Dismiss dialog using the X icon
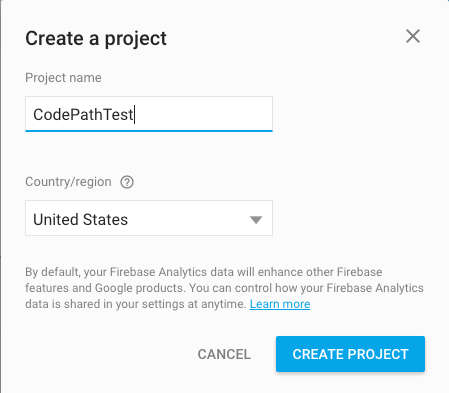Screen dimensions: 449x393 413,36
